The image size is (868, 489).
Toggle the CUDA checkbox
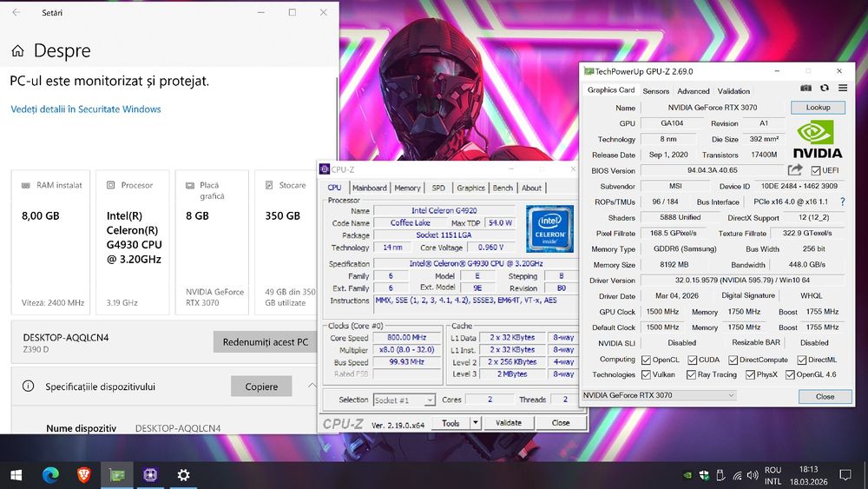[x=692, y=360]
